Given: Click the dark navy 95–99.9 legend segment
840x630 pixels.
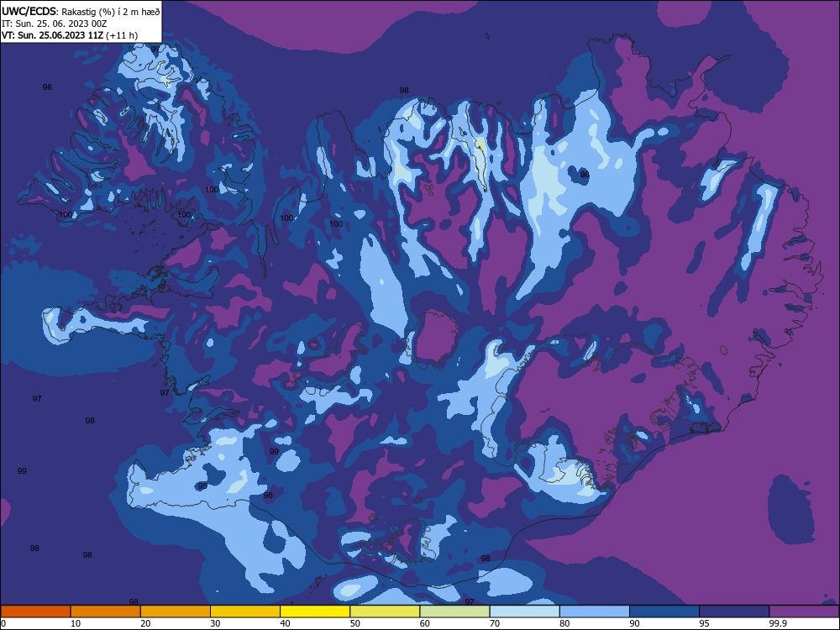Looking at the screenshot, I should tap(734, 612).
